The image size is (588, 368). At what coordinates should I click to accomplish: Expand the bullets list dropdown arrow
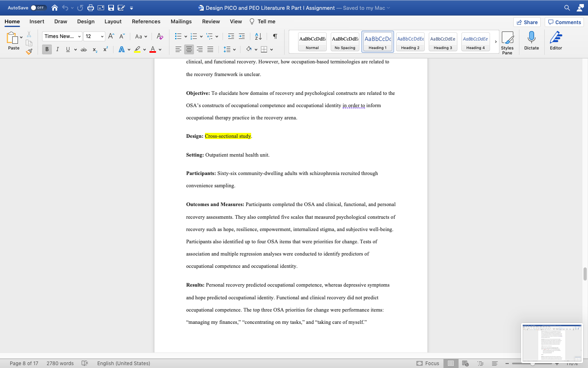186,36
